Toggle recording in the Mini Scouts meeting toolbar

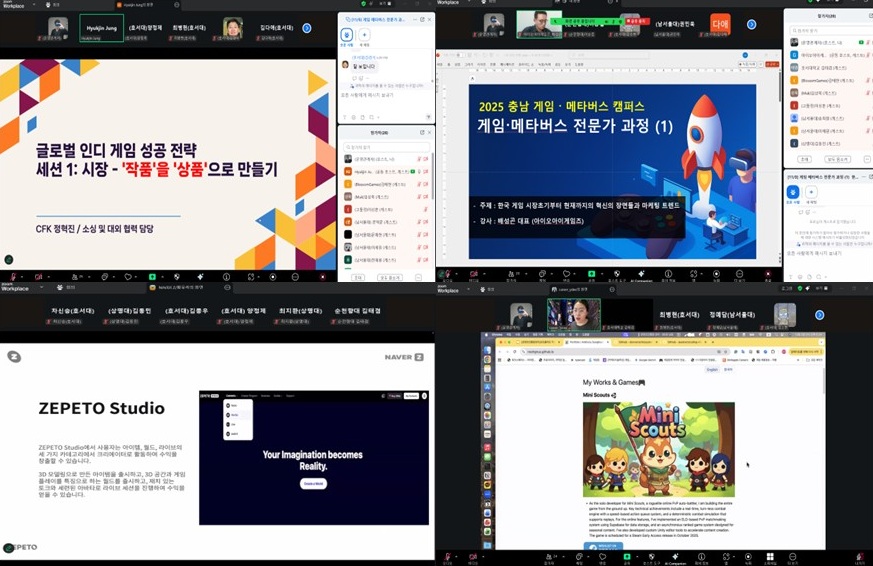pyautogui.click(x=748, y=557)
